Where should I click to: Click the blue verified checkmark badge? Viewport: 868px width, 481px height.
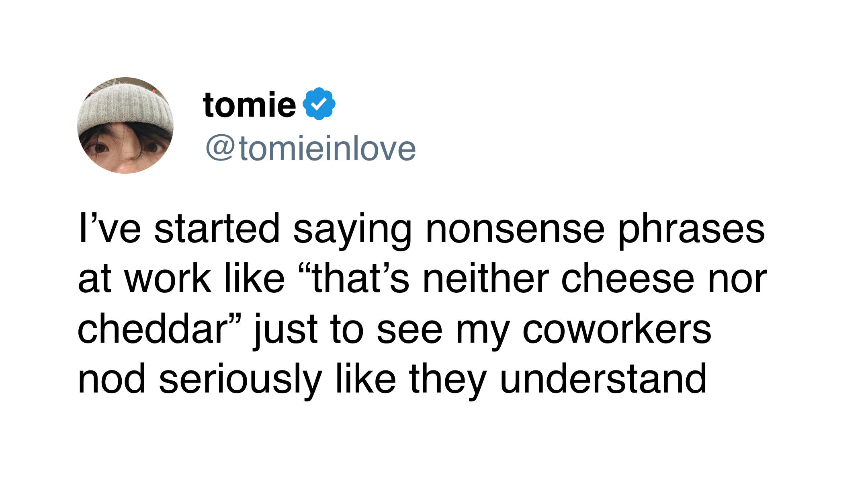(x=319, y=104)
